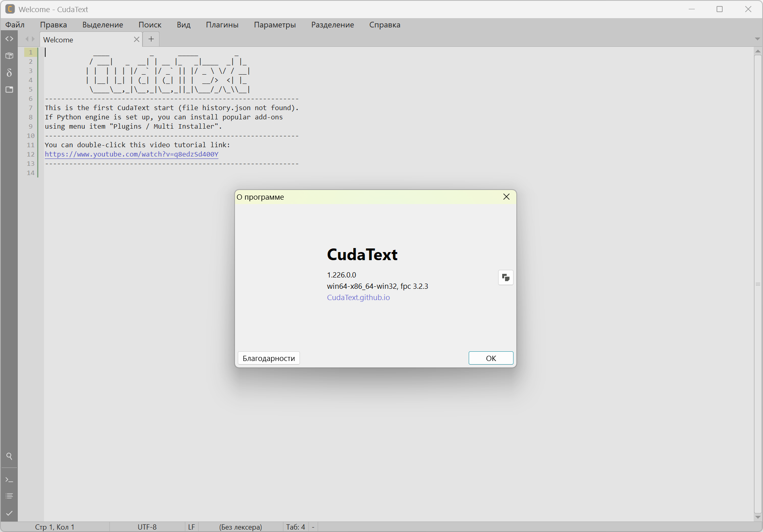The height and width of the screenshot is (532, 763).
Task: Open the Project Manager sidebar icon
Action: click(9, 56)
